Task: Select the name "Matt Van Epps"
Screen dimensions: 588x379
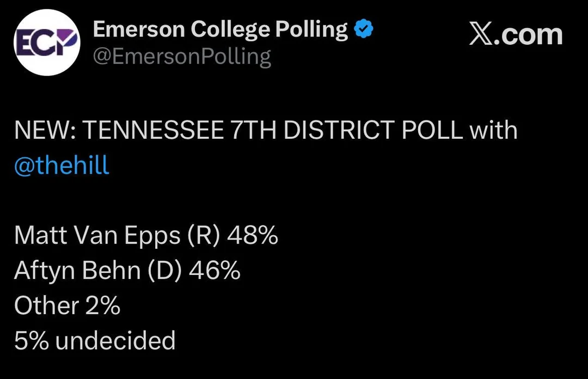Action: 97,236
